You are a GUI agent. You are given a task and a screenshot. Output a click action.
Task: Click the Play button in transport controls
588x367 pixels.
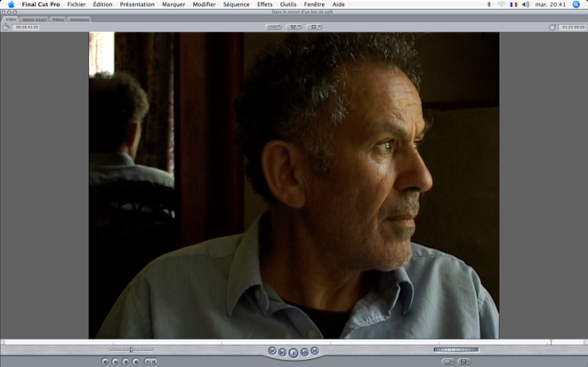click(x=294, y=353)
